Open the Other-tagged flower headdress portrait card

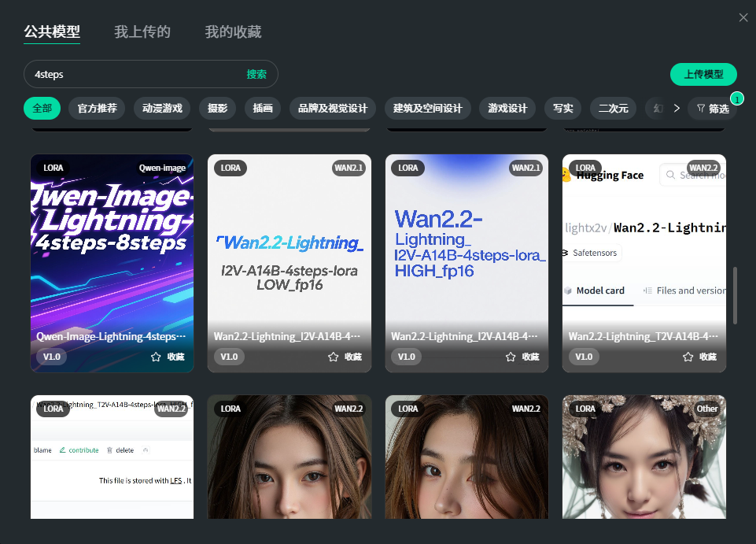click(x=644, y=457)
